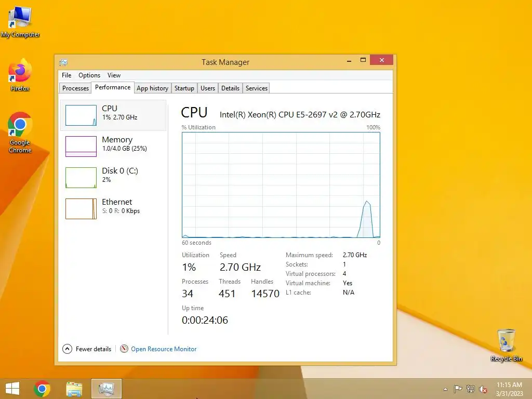The width and height of the screenshot is (532, 399).
Task: Click the L1 cache N/A value
Action: pos(349,292)
